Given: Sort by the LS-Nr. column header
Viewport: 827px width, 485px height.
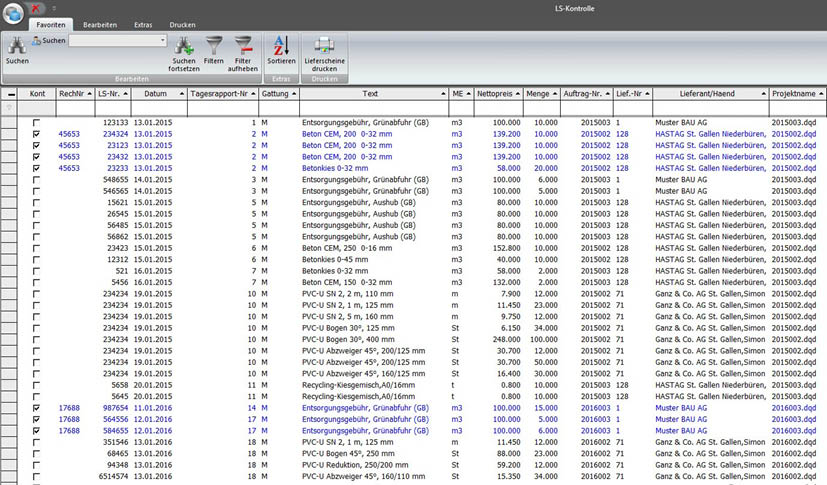Looking at the screenshot, I should click(112, 94).
